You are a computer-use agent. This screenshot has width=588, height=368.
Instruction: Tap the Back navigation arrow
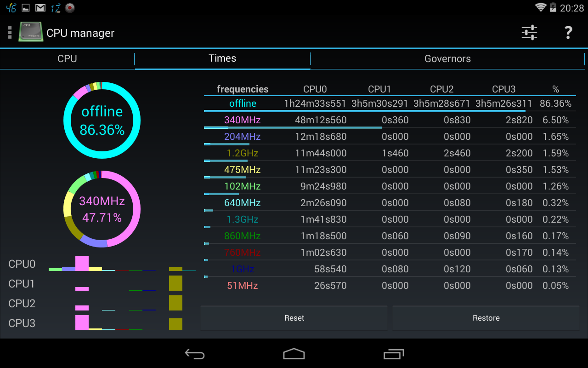[x=194, y=354]
